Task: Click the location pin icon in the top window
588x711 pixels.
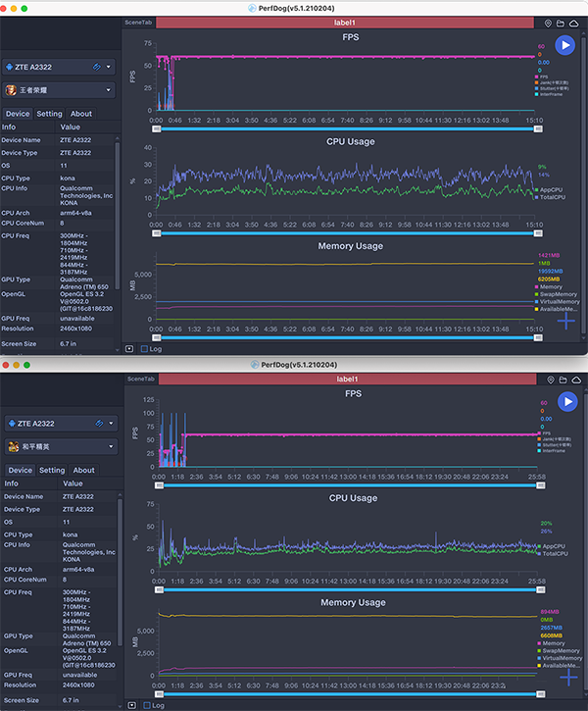Action: tap(548, 22)
